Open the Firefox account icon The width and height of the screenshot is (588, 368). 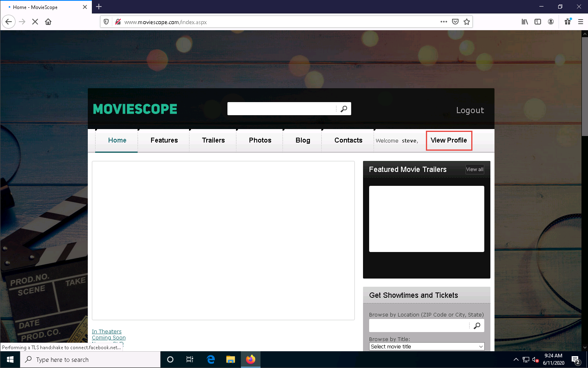click(551, 22)
